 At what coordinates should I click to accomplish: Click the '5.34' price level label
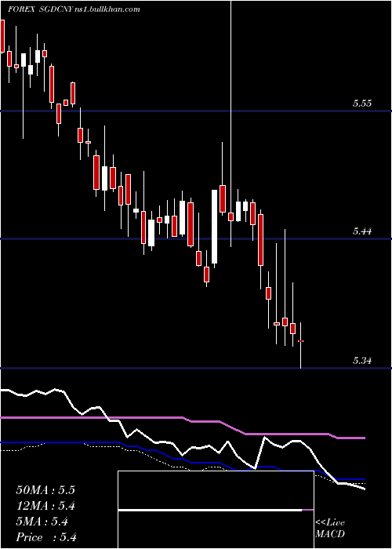click(362, 360)
